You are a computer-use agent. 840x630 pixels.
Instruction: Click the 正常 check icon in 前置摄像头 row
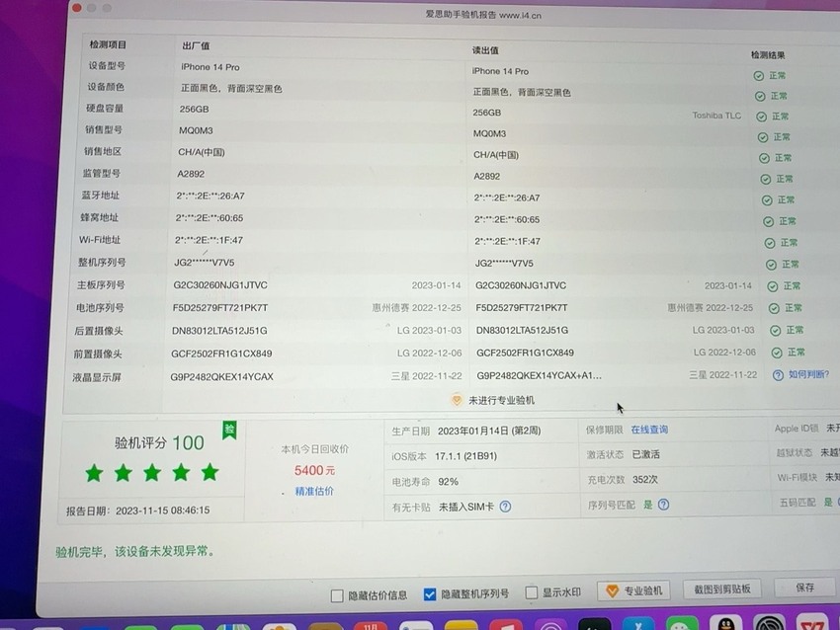[x=777, y=353]
